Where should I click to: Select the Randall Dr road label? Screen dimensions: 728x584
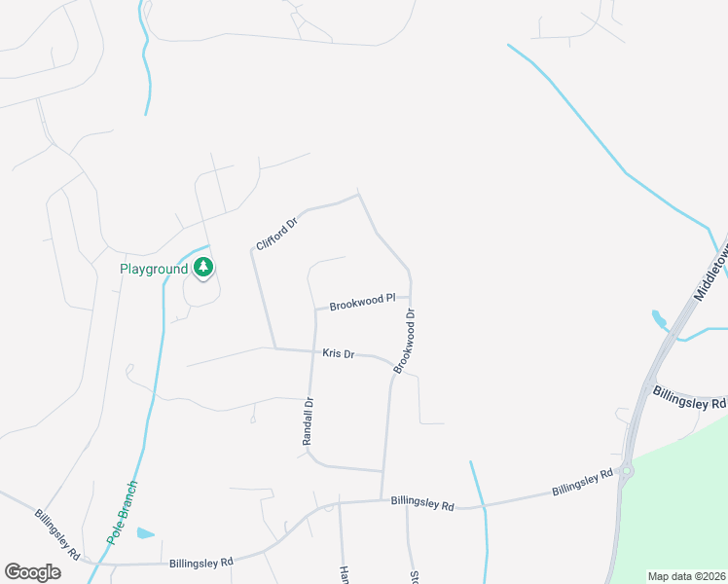pyautogui.click(x=308, y=421)
